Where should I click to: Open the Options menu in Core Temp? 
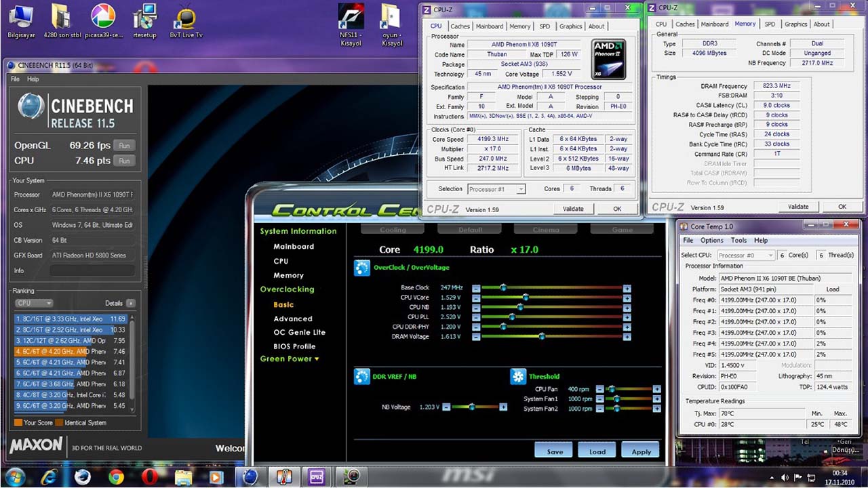tap(711, 240)
